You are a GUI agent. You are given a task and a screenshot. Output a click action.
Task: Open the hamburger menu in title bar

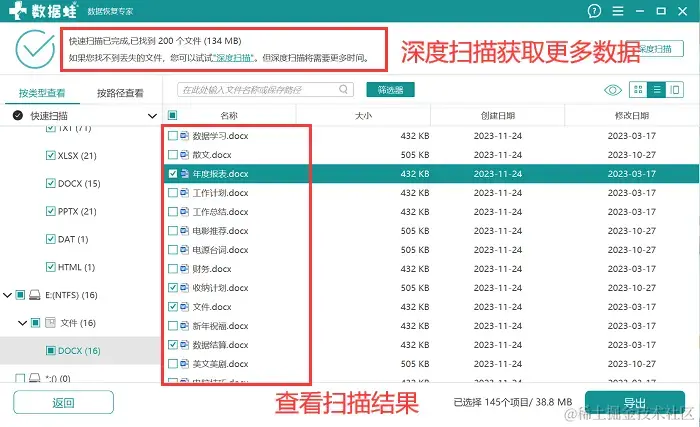click(x=618, y=11)
